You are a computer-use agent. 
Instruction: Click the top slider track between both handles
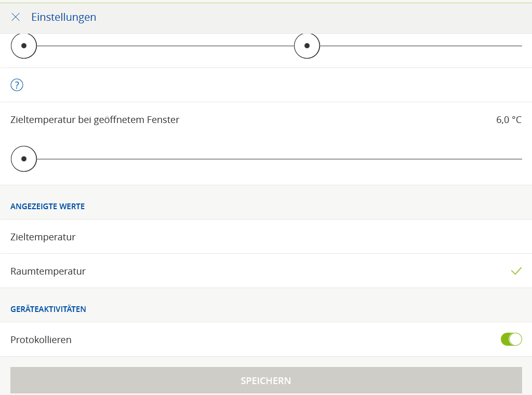coord(165,46)
